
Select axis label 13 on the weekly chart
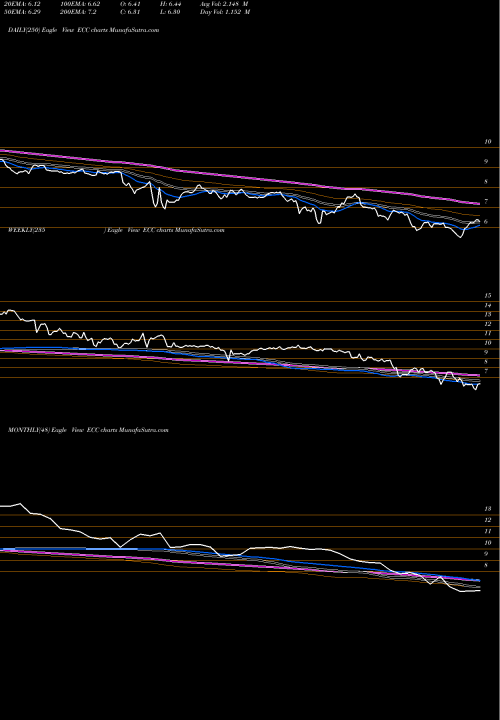pyautogui.click(x=488, y=315)
